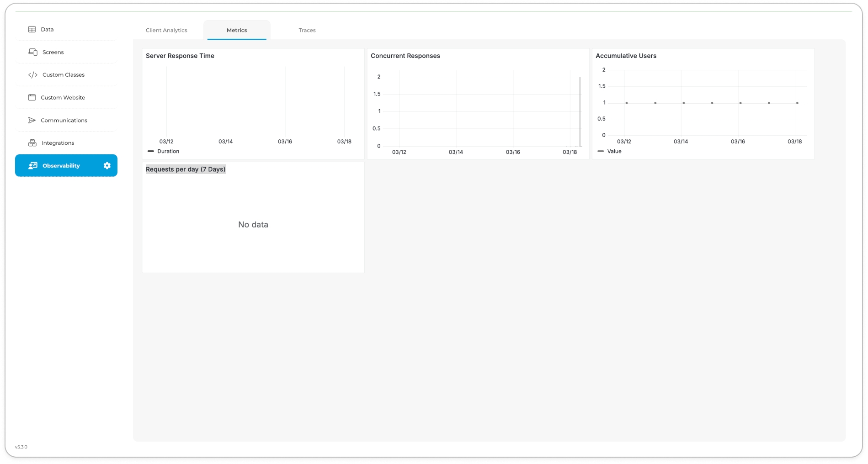Image resolution: width=868 pixels, height=464 pixels.
Task: Select the Metrics tab
Action: 237,30
